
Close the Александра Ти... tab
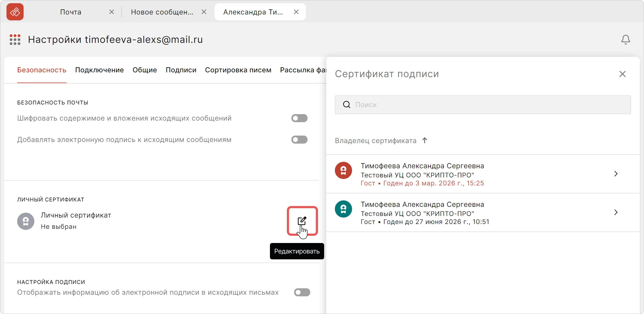[x=296, y=12]
